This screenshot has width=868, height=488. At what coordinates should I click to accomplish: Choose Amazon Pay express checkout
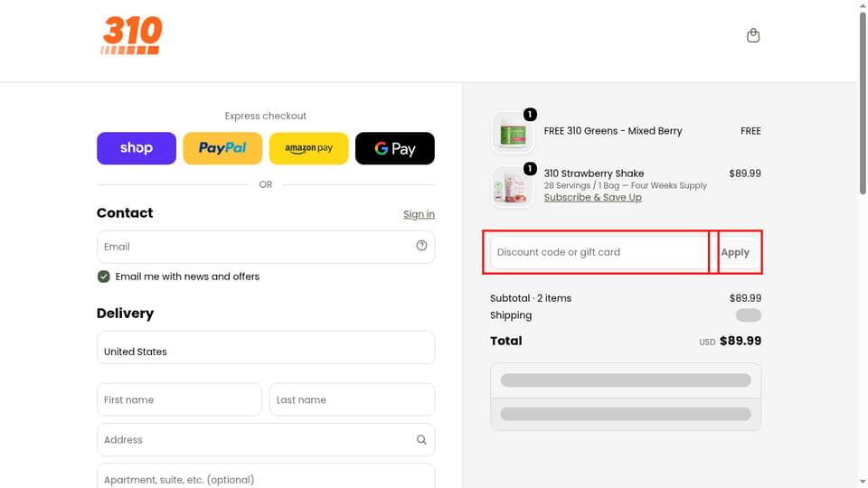(309, 148)
